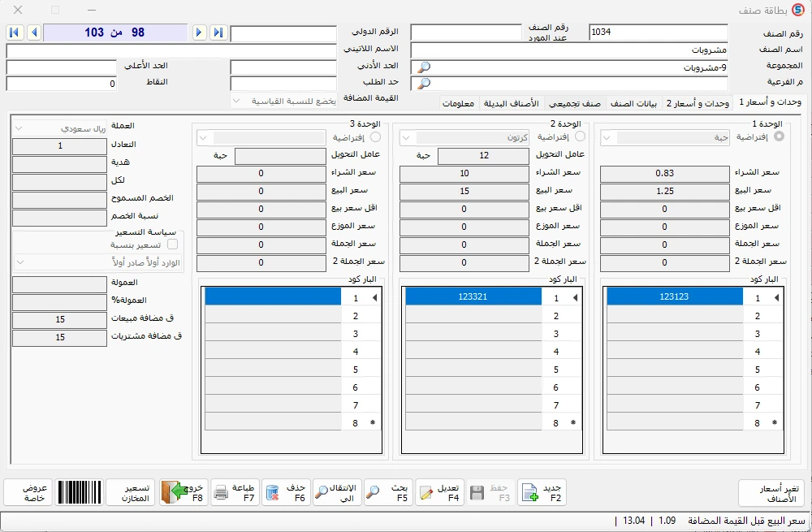This screenshot has height=532, width=812.
Task: Click the barcode print icon button
Action: [80, 492]
